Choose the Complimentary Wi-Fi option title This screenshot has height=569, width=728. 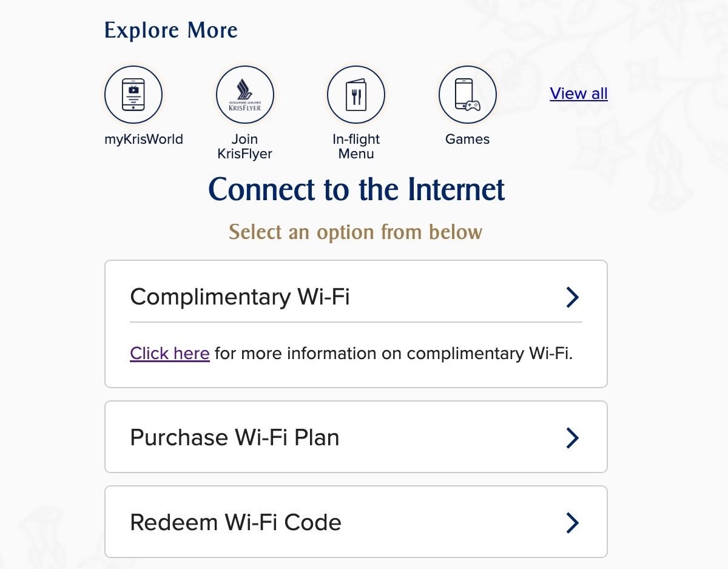240,297
